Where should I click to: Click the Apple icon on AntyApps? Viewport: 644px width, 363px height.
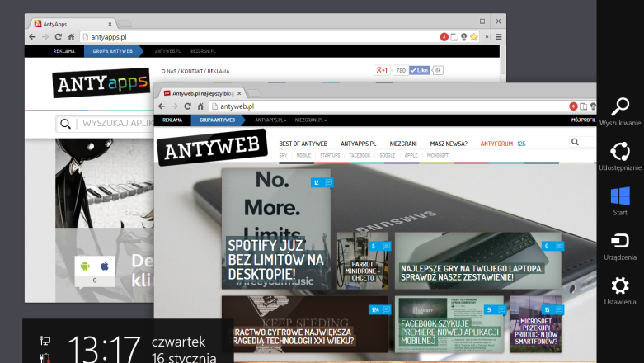click(x=105, y=266)
